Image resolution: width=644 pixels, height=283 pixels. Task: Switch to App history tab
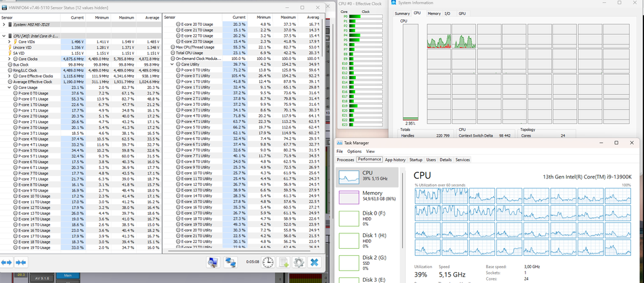click(x=395, y=159)
